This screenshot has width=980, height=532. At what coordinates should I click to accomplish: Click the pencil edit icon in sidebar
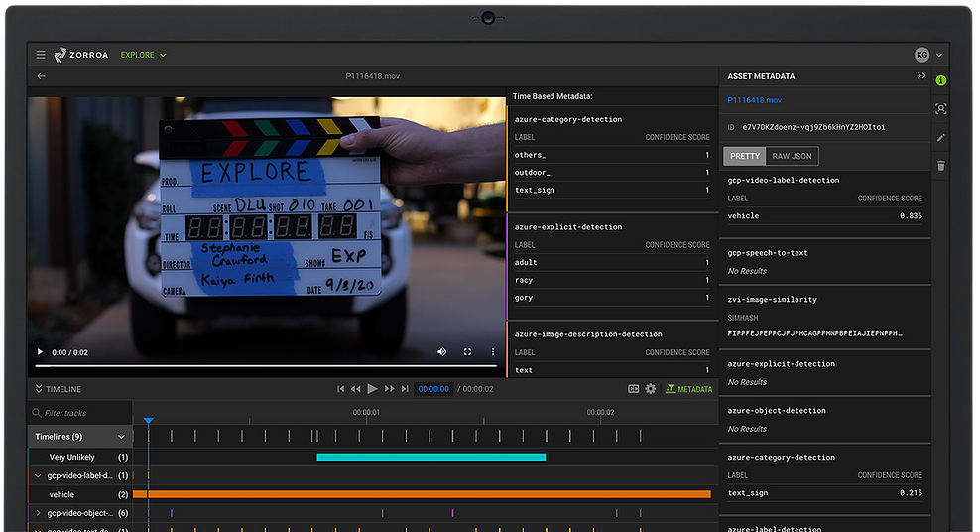pos(940,138)
